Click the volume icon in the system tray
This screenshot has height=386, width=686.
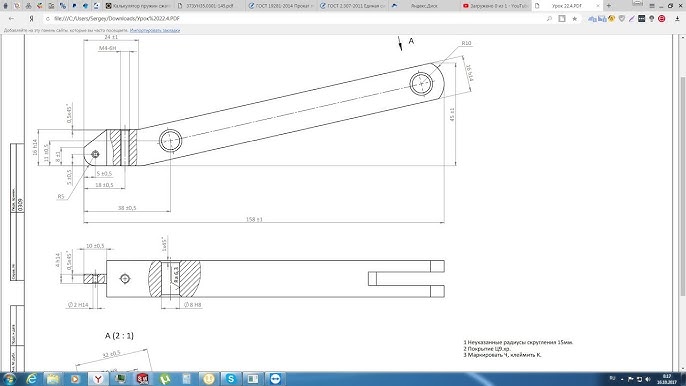pos(648,379)
